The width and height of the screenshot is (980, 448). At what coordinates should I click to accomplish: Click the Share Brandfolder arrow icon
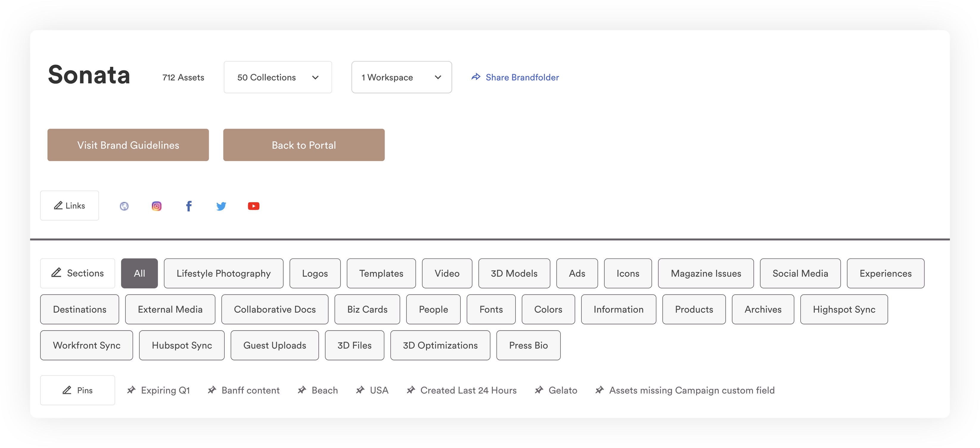[476, 77]
